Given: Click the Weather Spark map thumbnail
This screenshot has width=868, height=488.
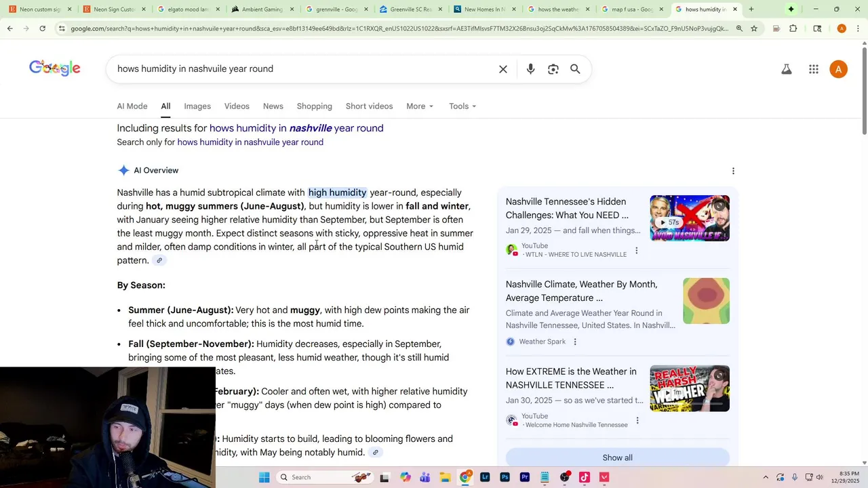Looking at the screenshot, I should coord(706,301).
